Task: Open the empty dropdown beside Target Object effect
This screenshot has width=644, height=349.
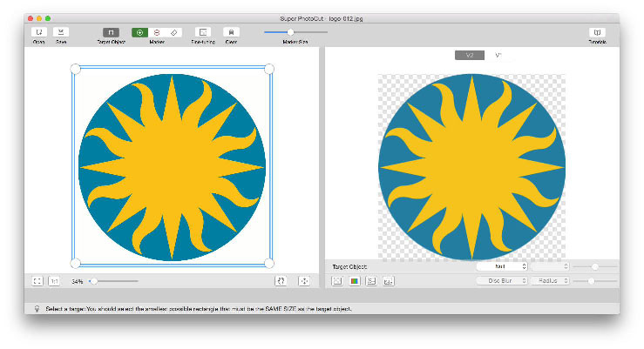Action: 550,266
